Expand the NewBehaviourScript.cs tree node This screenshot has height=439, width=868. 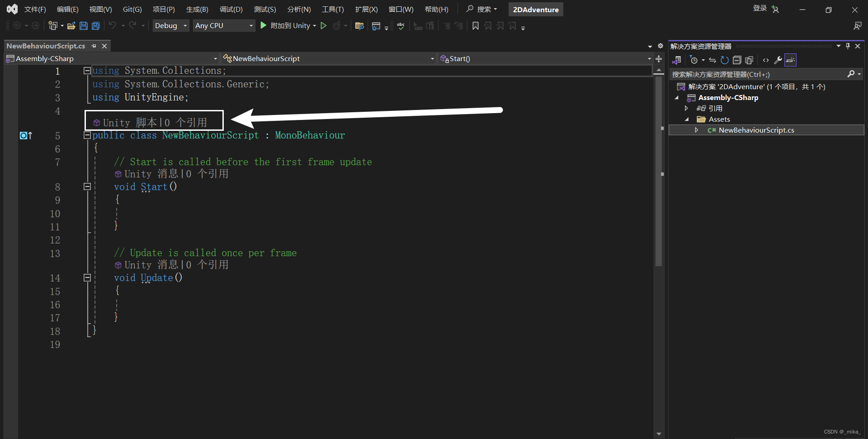(697, 130)
